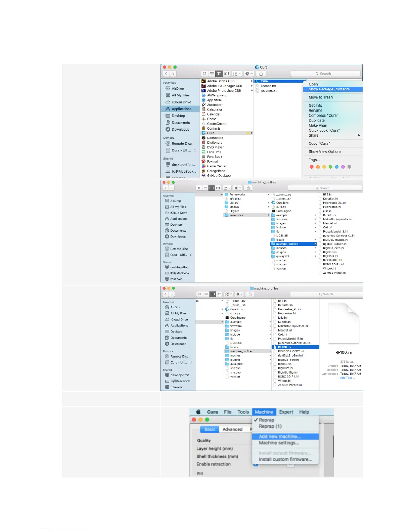Select the Calendar app entry

coord(214,114)
